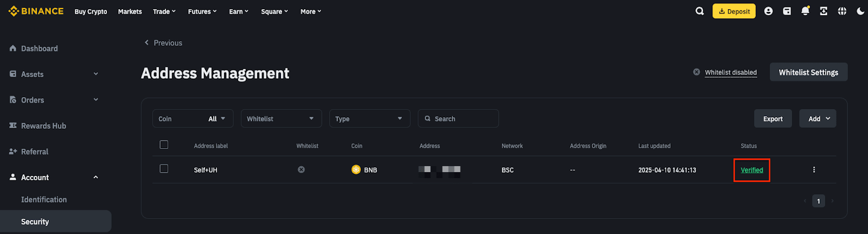Expand the Type filter dropdown
The width and height of the screenshot is (868, 234).
click(x=369, y=118)
